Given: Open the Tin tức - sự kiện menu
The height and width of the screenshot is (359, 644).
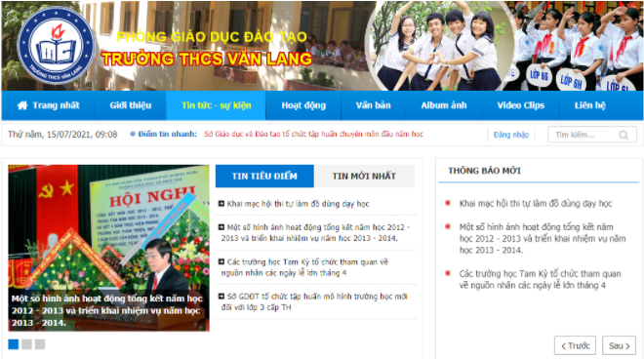Looking at the screenshot, I should (216, 105).
